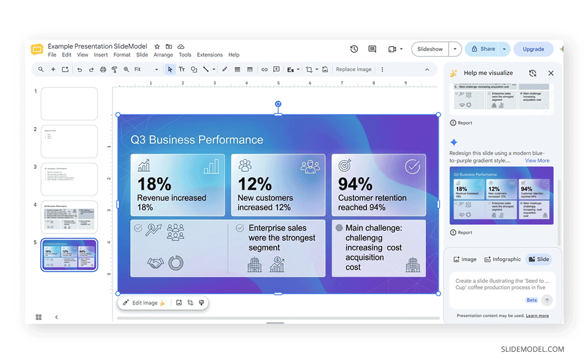Open the Insert menu
This screenshot has width=588, height=364.
[101, 55]
